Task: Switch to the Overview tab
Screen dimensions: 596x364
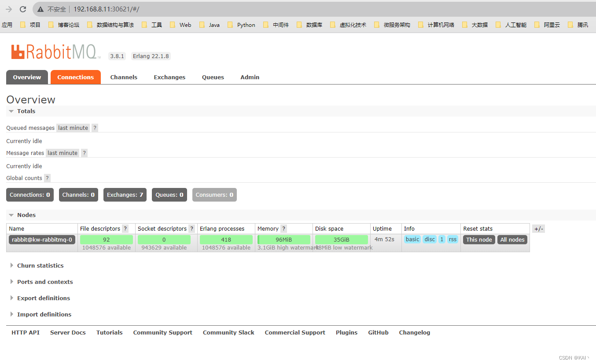Action: [27, 77]
